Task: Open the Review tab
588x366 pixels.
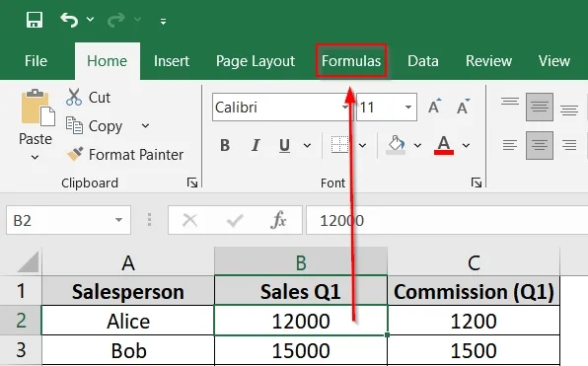Action: tap(488, 61)
